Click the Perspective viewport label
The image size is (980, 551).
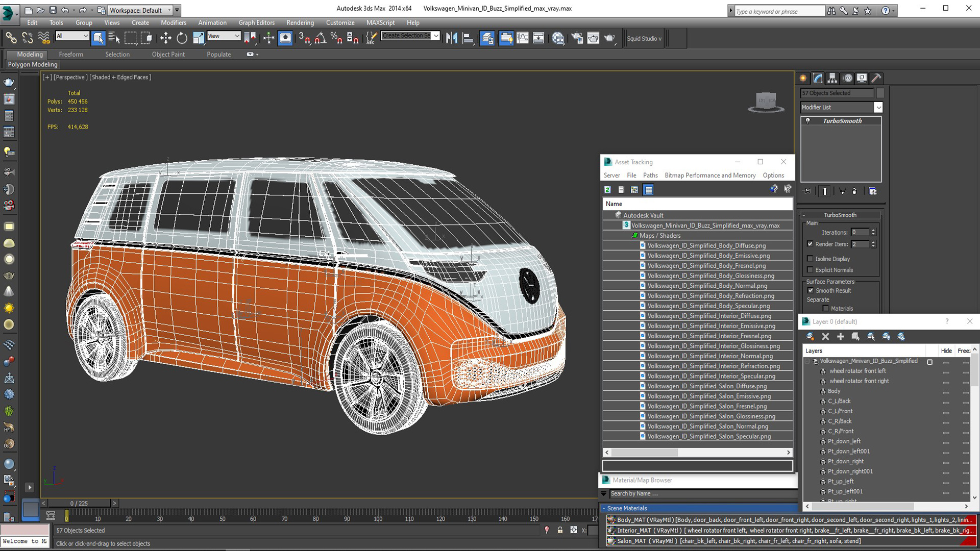pyautogui.click(x=70, y=77)
